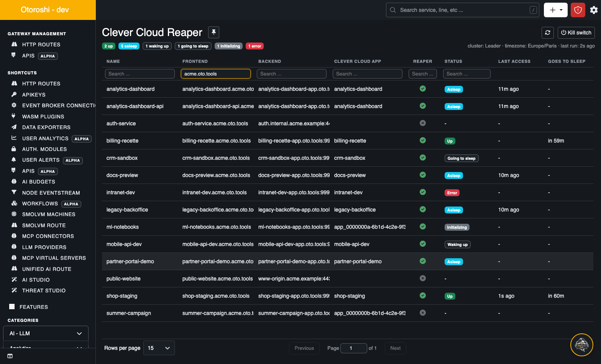Pin the Clever Cloud Reaper page
This screenshot has height=364, width=601.
213,32
